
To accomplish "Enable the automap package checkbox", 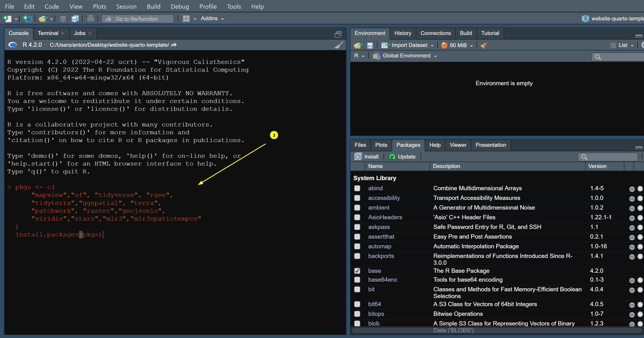I will (357, 246).
